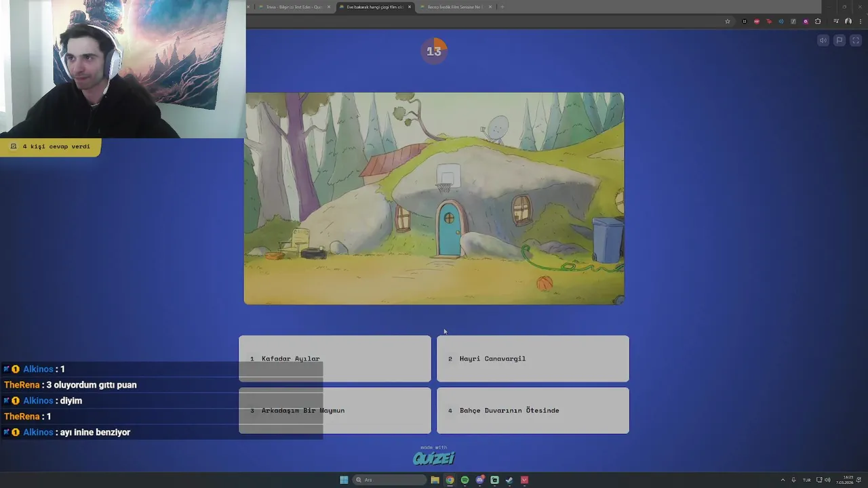Open the Chrome profile avatar
This screenshot has height=488, width=868.
[848, 22]
